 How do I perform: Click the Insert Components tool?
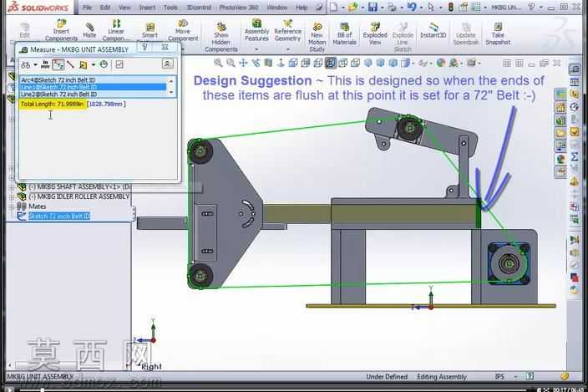(61, 30)
